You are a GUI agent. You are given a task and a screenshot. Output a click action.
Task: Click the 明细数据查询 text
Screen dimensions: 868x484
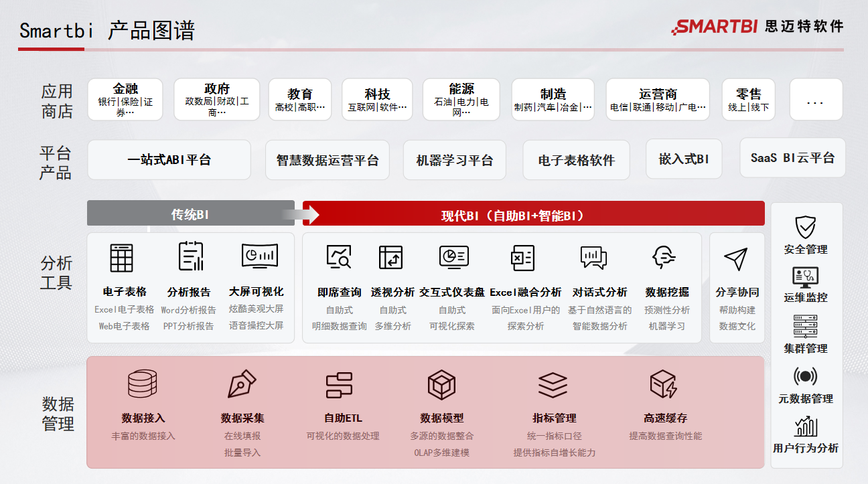[340, 326]
